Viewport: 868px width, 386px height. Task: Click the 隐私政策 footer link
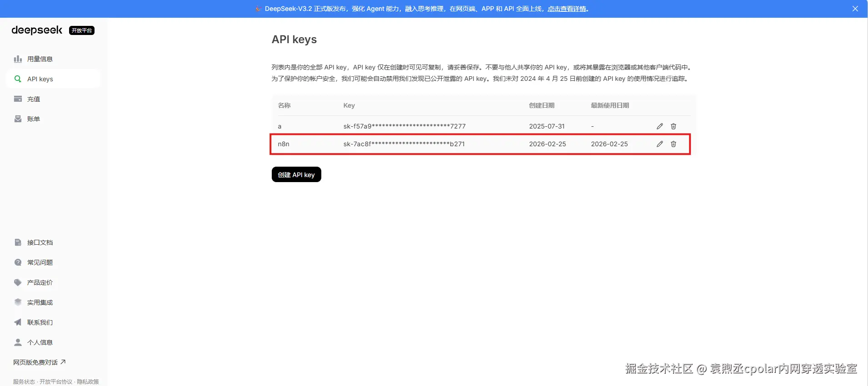(88, 382)
